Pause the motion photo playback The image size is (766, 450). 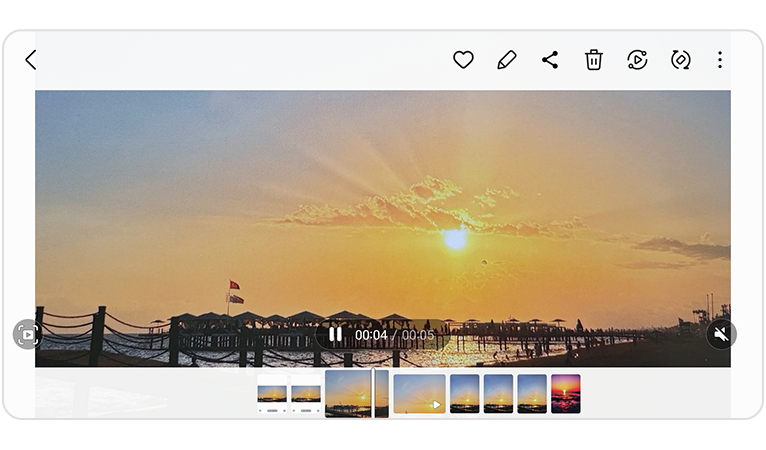tap(335, 335)
